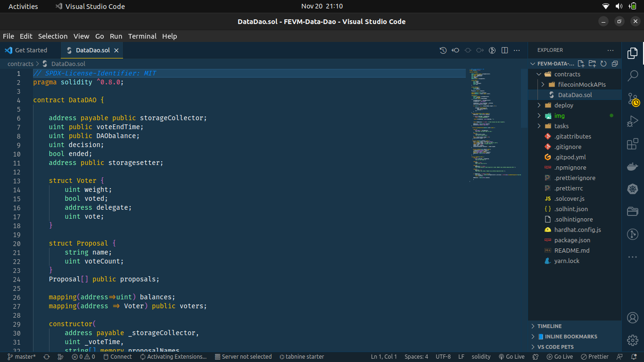Open the clock showing Nov 20 21:10
Image resolution: width=644 pixels, height=362 pixels.
(322, 6)
